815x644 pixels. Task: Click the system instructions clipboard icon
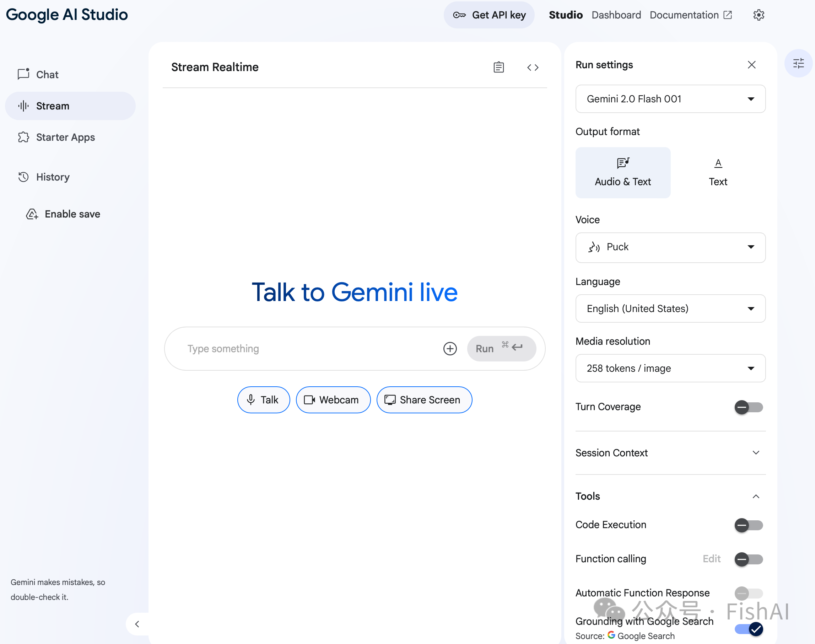(499, 67)
